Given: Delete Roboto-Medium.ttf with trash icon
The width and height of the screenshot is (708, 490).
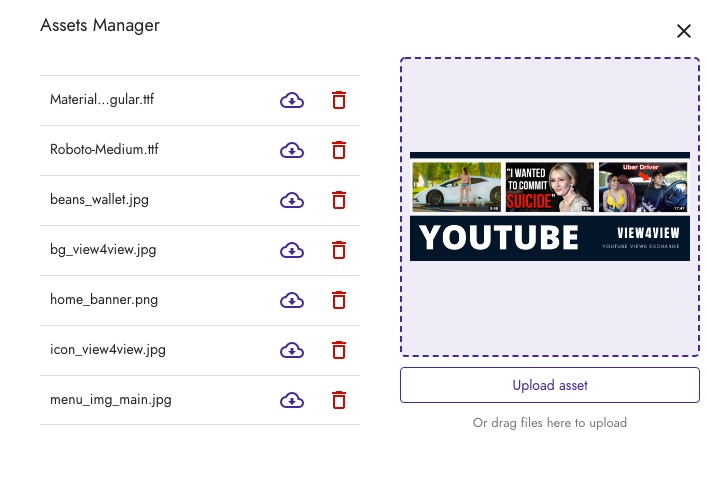Looking at the screenshot, I should click(x=339, y=150).
